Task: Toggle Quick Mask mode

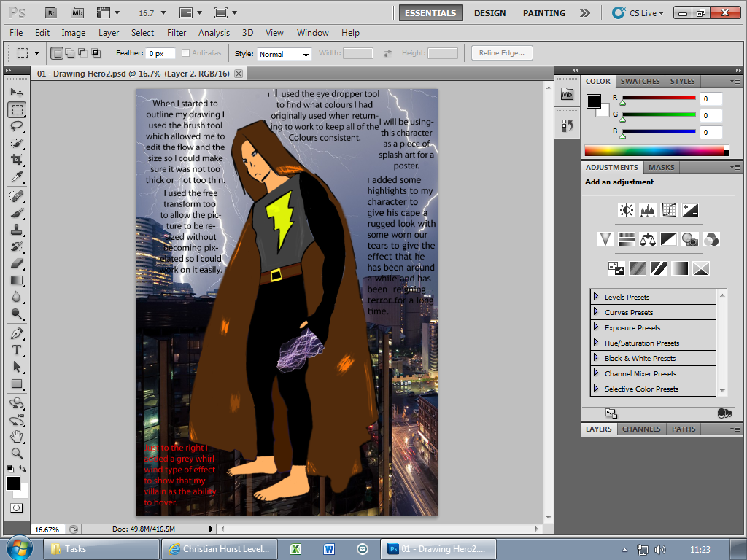Action: [17, 507]
